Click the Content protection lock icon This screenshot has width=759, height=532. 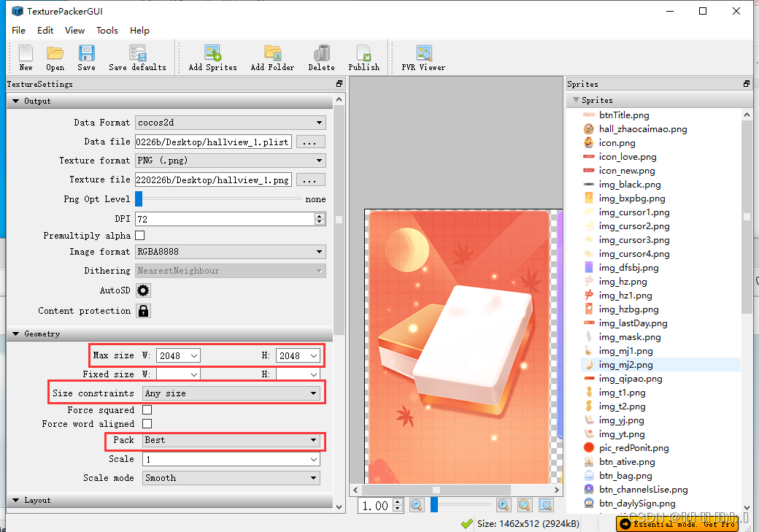pyautogui.click(x=143, y=310)
